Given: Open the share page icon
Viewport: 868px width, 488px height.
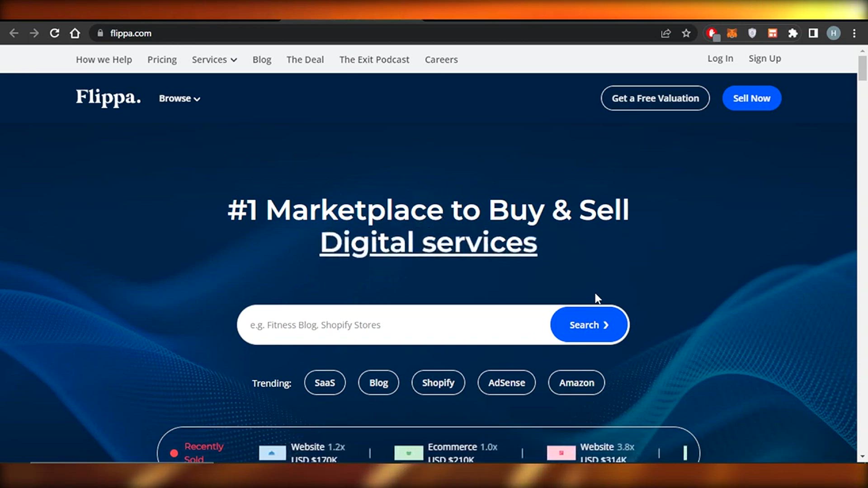Looking at the screenshot, I should 665,33.
